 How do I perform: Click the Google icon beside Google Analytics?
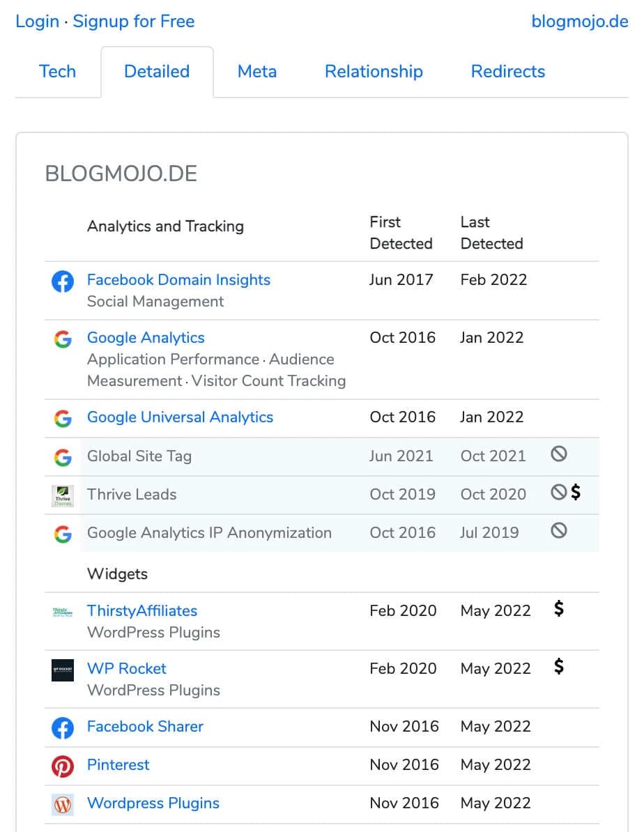pyautogui.click(x=62, y=340)
